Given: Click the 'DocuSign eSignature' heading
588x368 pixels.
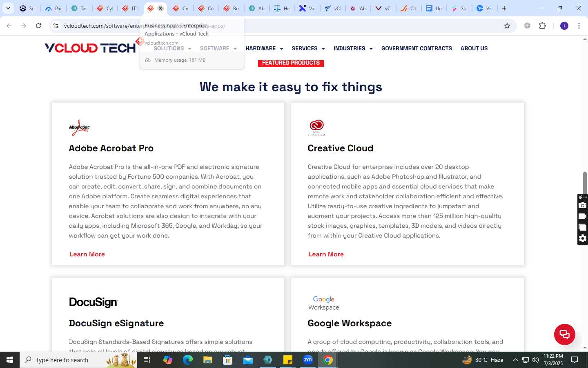Looking at the screenshot, I should [x=116, y=323].
